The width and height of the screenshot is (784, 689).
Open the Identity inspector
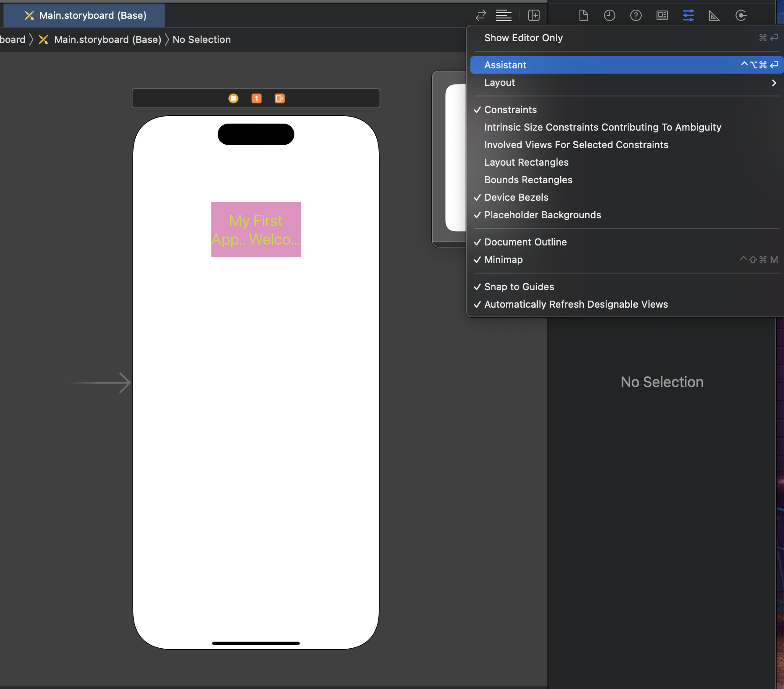click(662, 15)
